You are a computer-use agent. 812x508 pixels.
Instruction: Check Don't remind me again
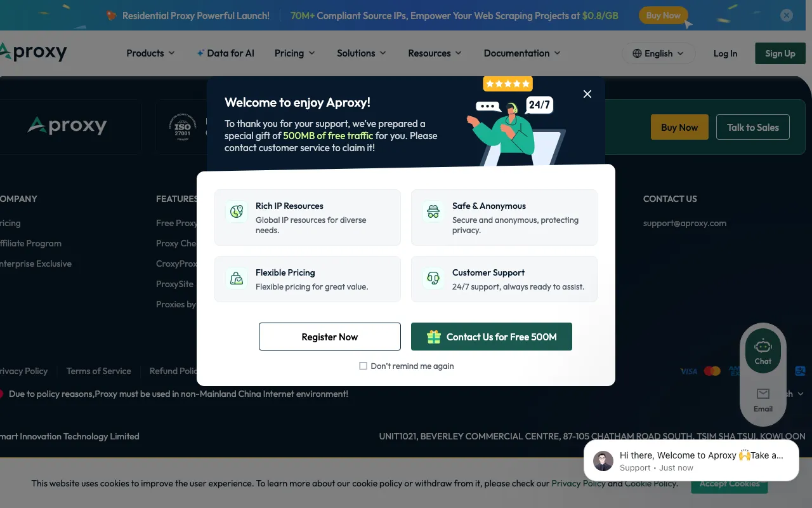pyautogui.click(x=363, y=366)
